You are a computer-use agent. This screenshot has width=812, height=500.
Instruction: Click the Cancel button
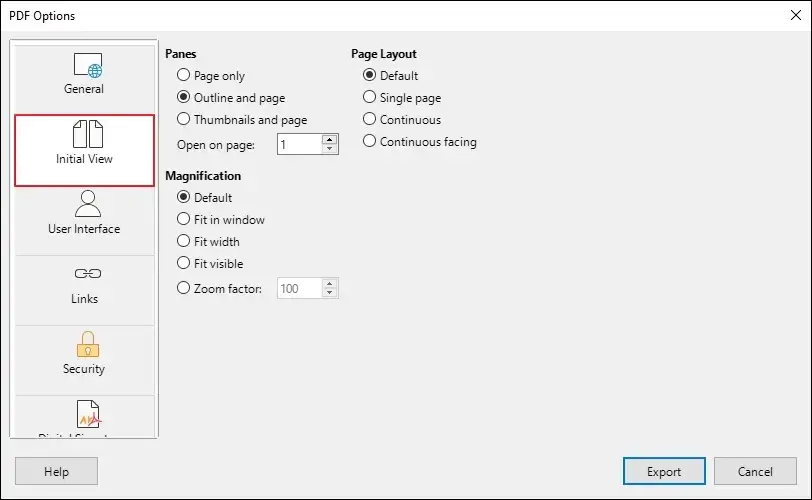point(755,471)
